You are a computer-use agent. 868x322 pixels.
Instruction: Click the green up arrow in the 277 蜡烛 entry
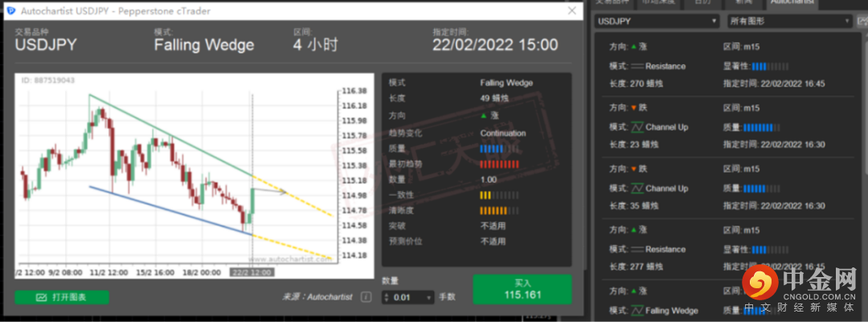coord(633,230)
